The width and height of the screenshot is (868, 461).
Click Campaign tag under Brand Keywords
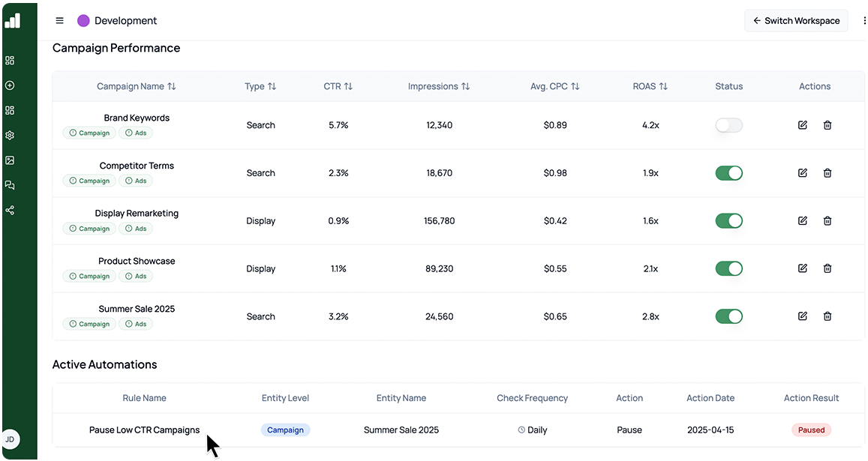click(x=89, y=133)
